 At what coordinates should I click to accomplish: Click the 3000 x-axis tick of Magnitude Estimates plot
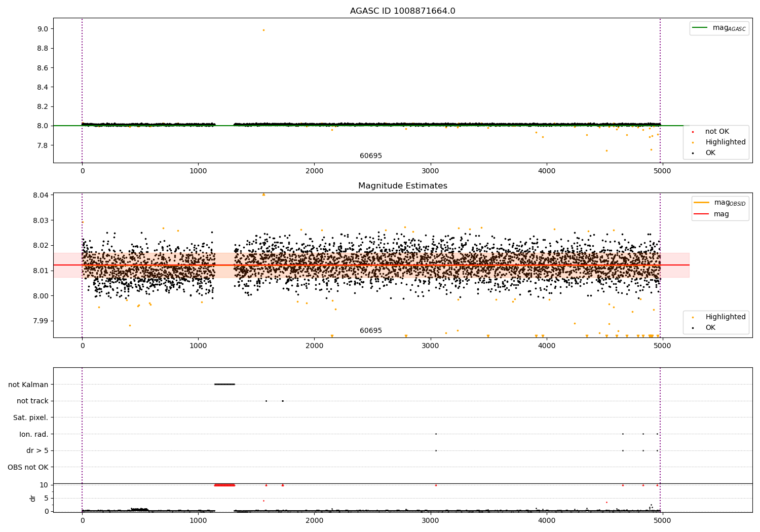(x=431, y=346)
